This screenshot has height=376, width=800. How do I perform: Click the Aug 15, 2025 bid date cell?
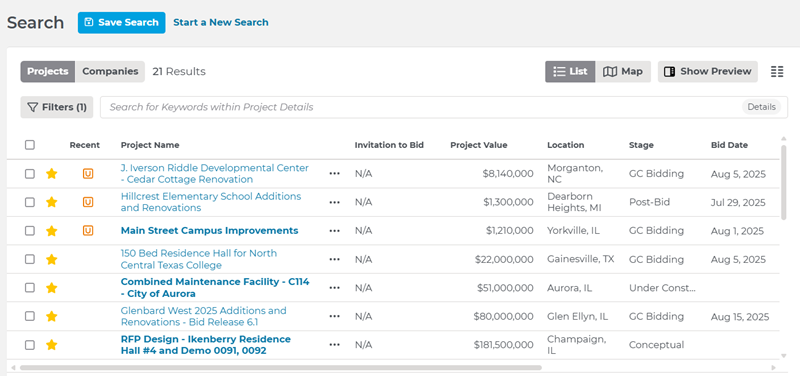[x=740, y=317]
